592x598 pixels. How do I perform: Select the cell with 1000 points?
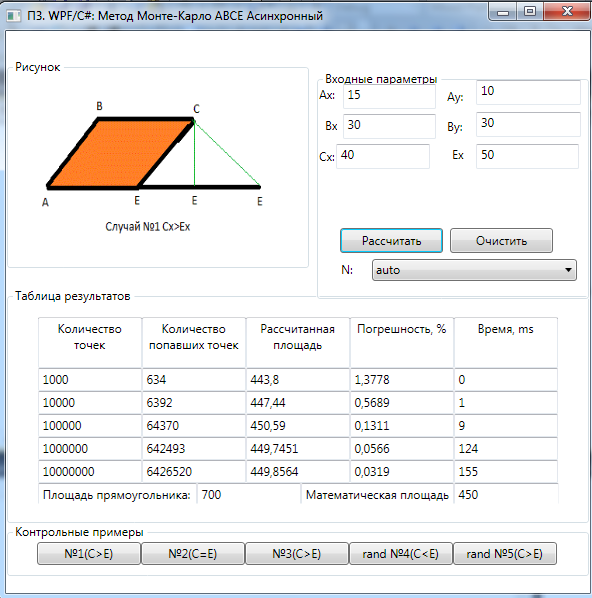(x=90, y=380)
